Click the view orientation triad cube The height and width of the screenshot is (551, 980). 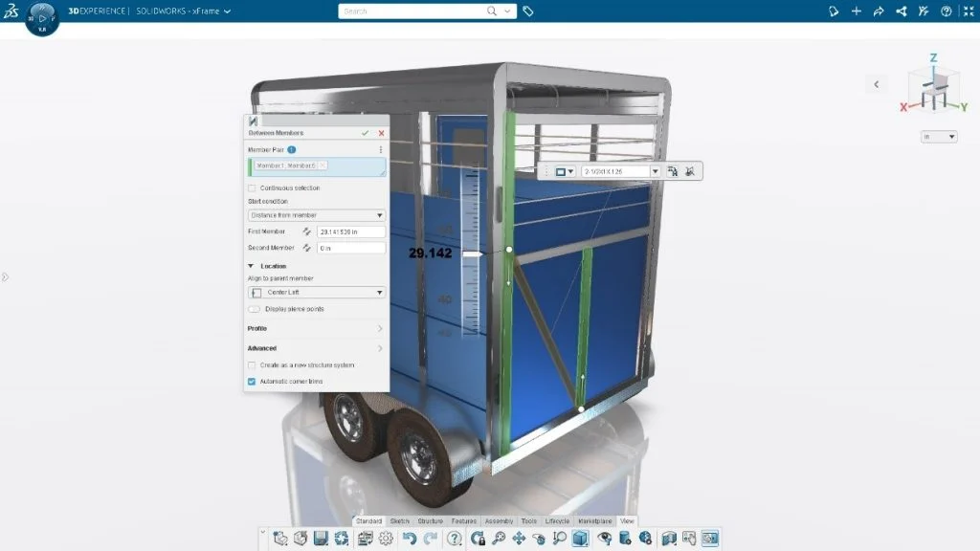pyautogui.click(x=926, y=88)
